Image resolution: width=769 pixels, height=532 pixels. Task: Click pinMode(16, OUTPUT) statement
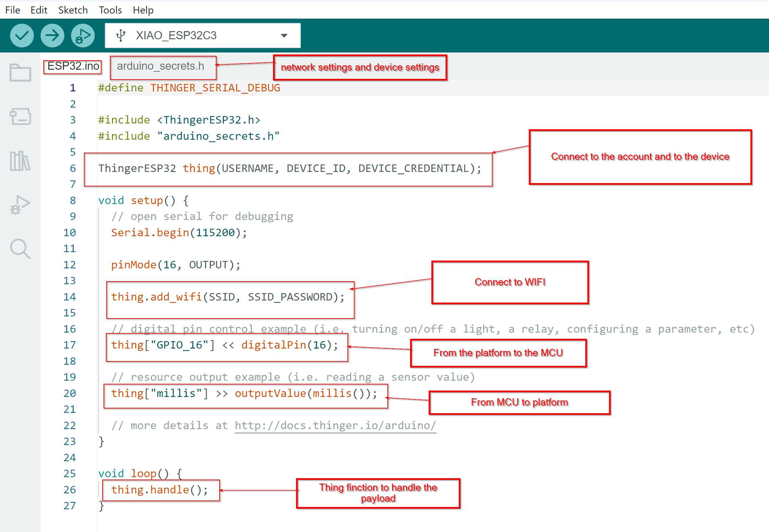tap(176, 265)
